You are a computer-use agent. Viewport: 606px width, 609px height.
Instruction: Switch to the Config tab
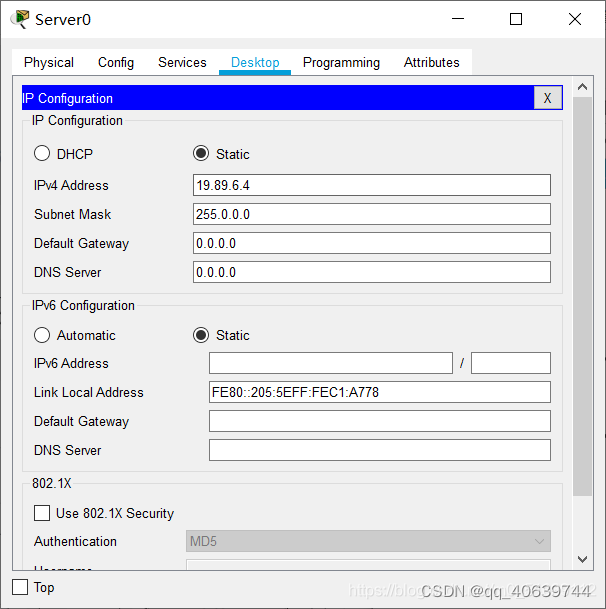116,62
